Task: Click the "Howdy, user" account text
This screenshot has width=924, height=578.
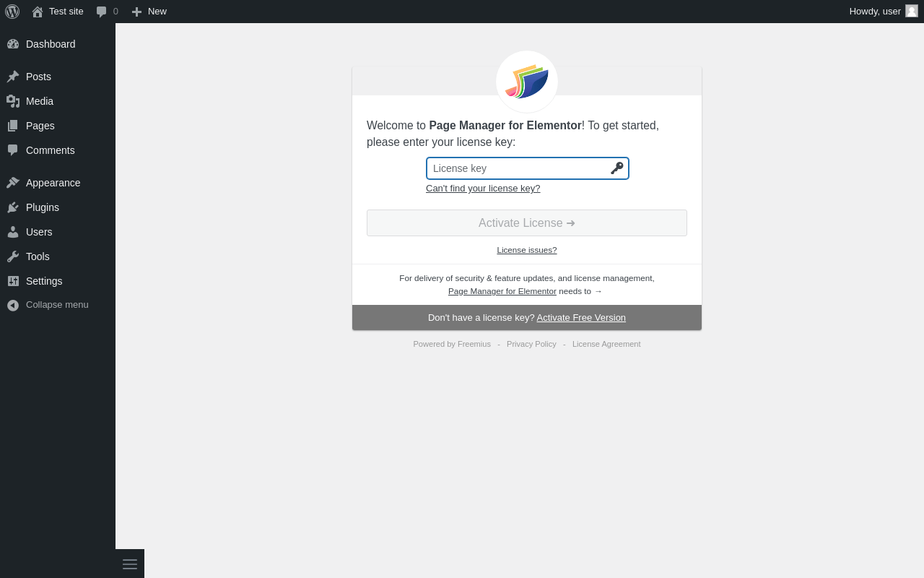Action: tap(875, 12)
